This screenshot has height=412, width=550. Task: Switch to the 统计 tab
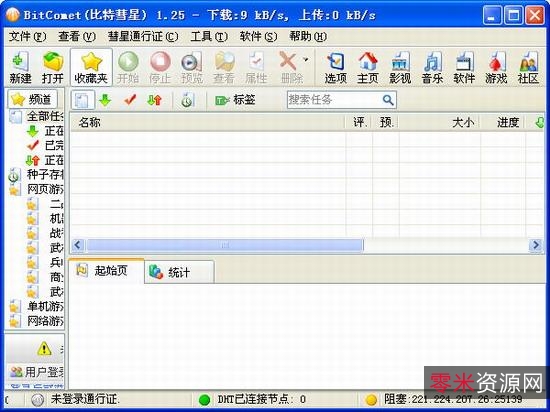[x=179, y=272]
